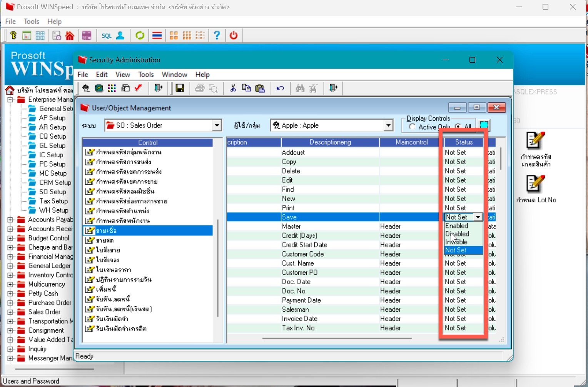Click the red power icon
Viewport: 588px width, 387px height.
234,35
